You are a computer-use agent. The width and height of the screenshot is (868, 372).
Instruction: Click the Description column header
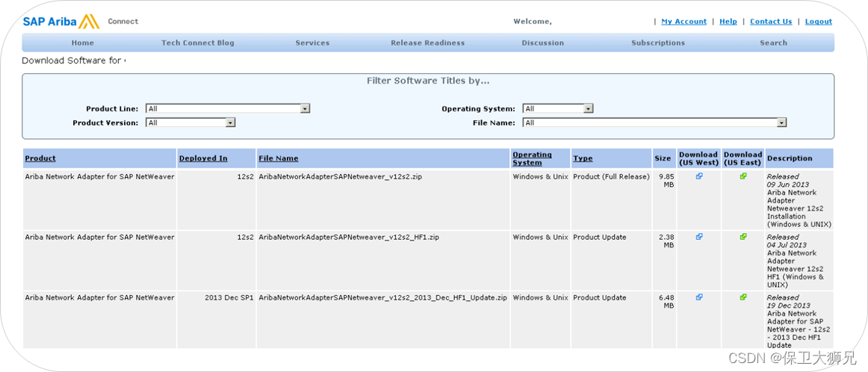[x=790, y=158]
